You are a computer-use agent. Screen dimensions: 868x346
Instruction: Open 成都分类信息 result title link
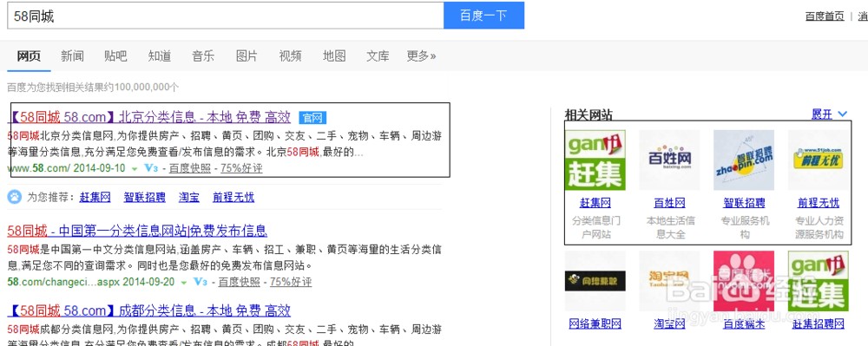149,310
